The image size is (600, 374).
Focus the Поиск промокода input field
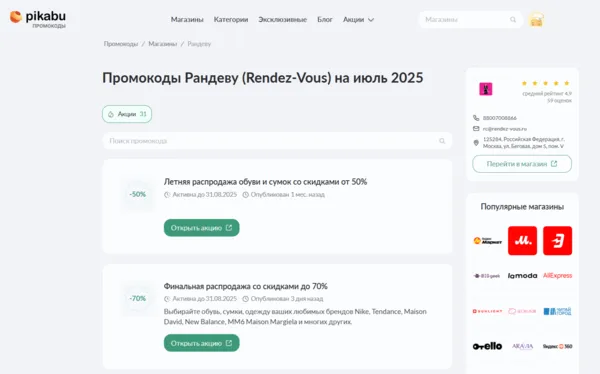click(x=277, y=141)
